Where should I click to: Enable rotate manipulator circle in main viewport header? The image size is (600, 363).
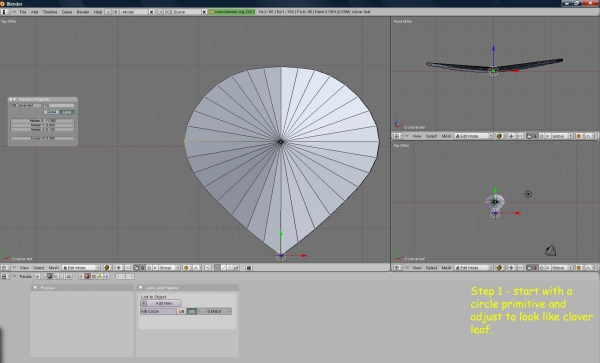(149, 268)
